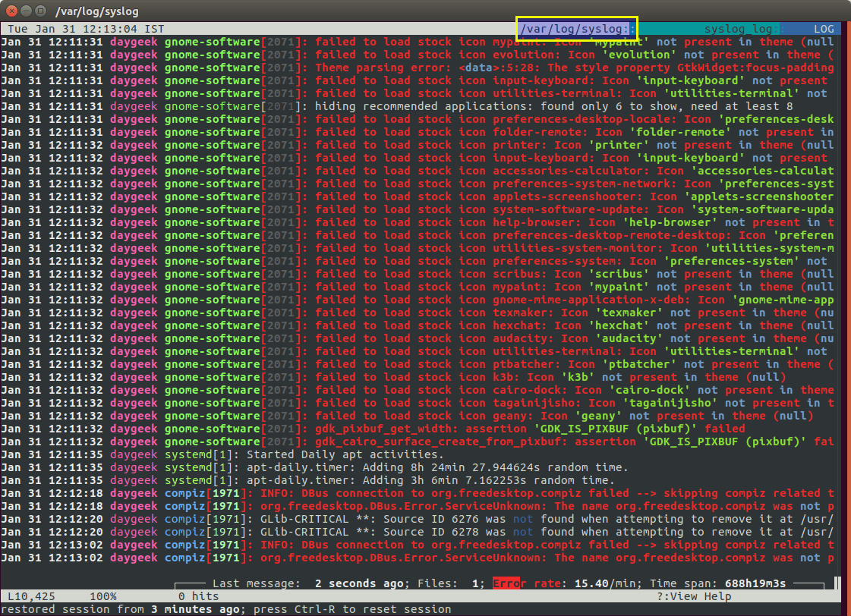Select the LOG view label
The image size is (851, 616).
tap(823, 29)
